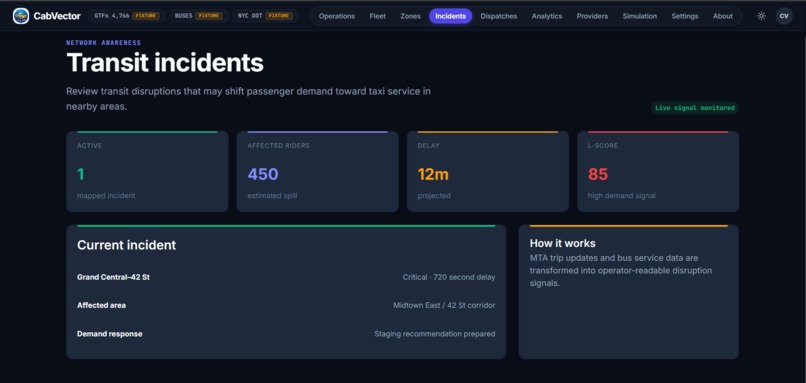
Task: Click the CabVector logo icon
Action: coord(21,16)
